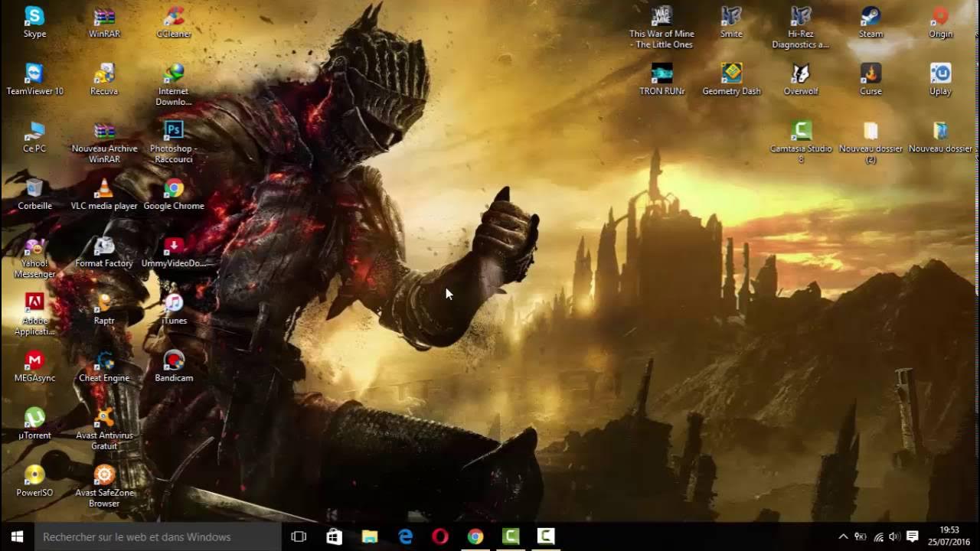Open the Action Center notifications
Screen dimensions: 980x551
[x=912, y=536]
